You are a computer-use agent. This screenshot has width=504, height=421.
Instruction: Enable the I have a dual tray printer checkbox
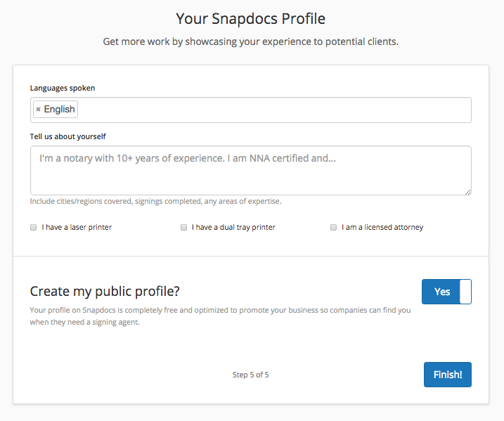pos(184,228)
